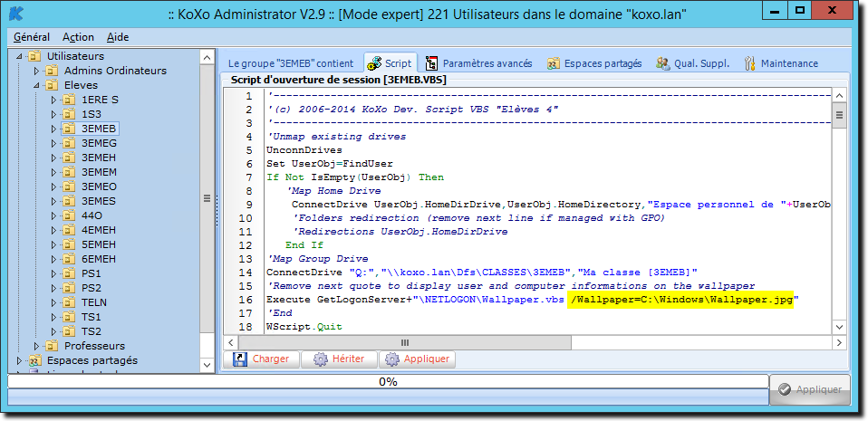Open the Action menu
Image resolution: width=868 pixels, height=421 pixels.
[x=78, y=37]
